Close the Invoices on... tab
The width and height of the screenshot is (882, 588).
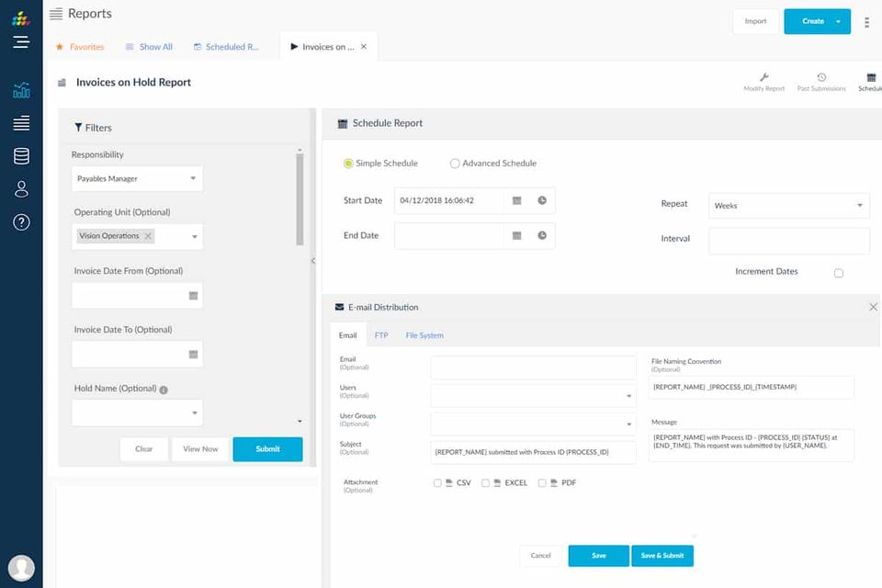point(364,47)
